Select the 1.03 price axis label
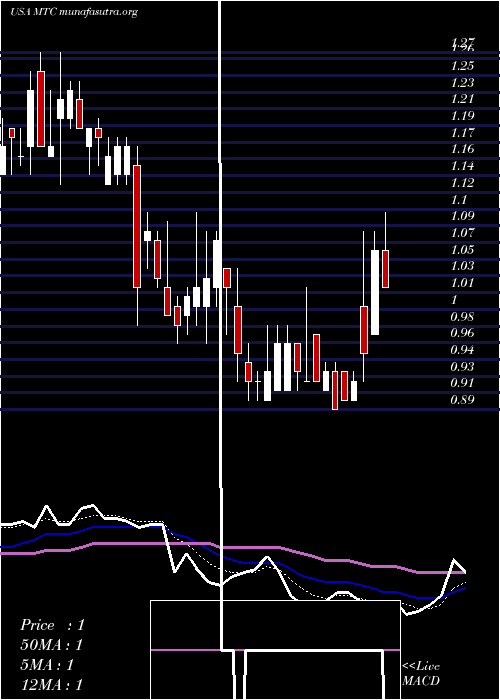The image size is (500, 700). tap(462, 266)
